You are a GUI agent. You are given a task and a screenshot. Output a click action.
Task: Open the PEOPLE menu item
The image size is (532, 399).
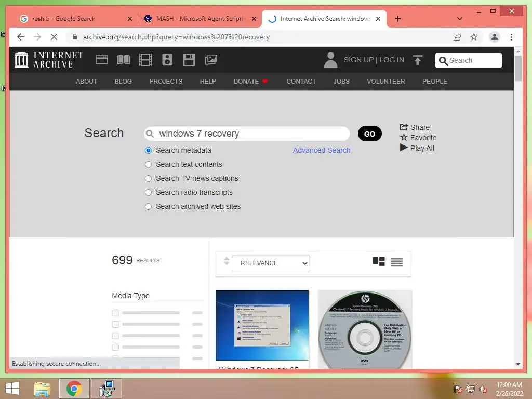[435, 82]
